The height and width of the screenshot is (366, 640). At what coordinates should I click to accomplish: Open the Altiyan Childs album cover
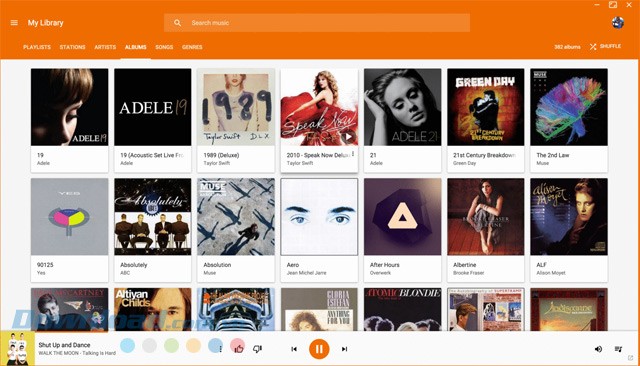pyautogui.click(x=153, y=309)
